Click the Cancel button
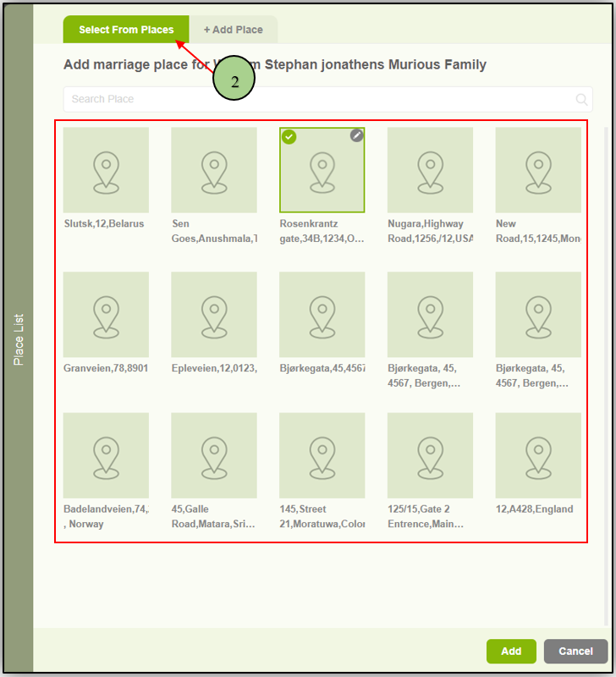The width and height of the screenshot is (616, 677). tap(575, 651)
